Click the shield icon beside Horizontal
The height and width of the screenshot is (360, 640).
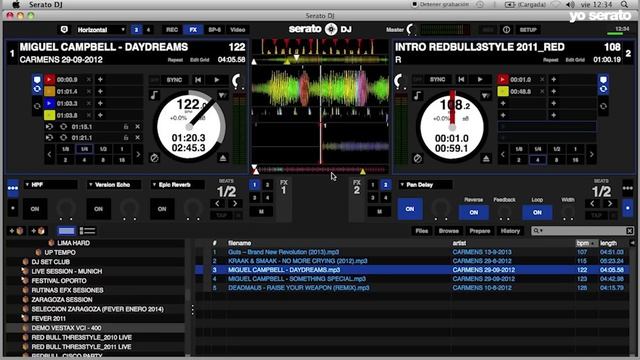[x=64, y=30]
